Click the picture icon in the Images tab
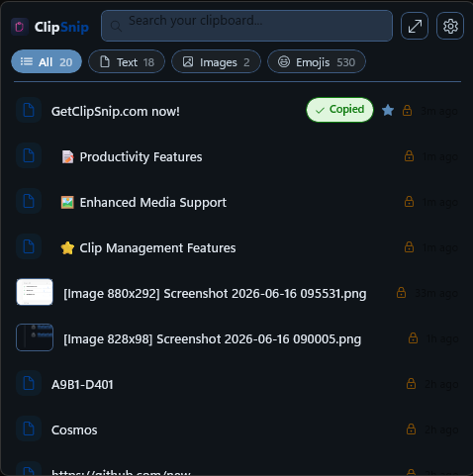The image size is (473, 476). (x=188, y=61)
